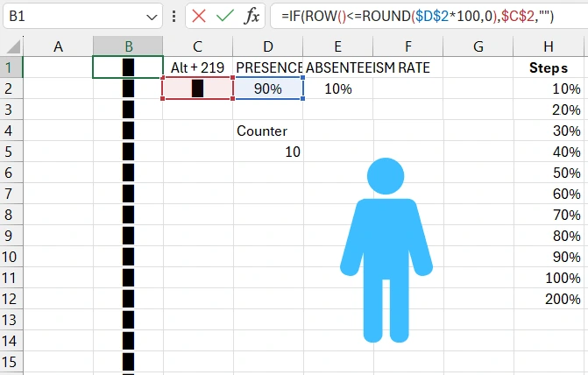Open the Insert Function fx dialog
The width and height of the screenshot is (588, 375).
coord(251,16)
